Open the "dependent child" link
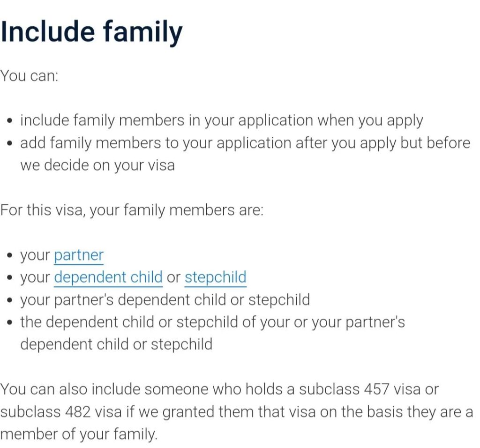 pos(108,277)
